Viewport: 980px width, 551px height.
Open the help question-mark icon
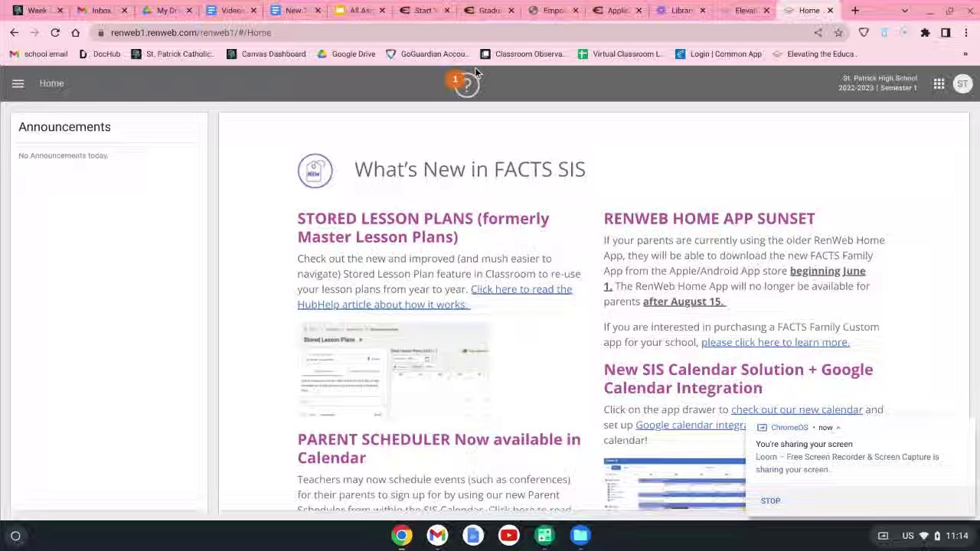(x=467, y=85)
